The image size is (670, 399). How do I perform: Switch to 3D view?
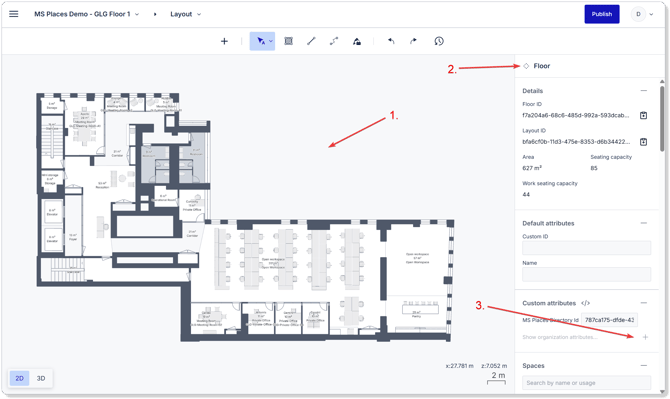41,378
